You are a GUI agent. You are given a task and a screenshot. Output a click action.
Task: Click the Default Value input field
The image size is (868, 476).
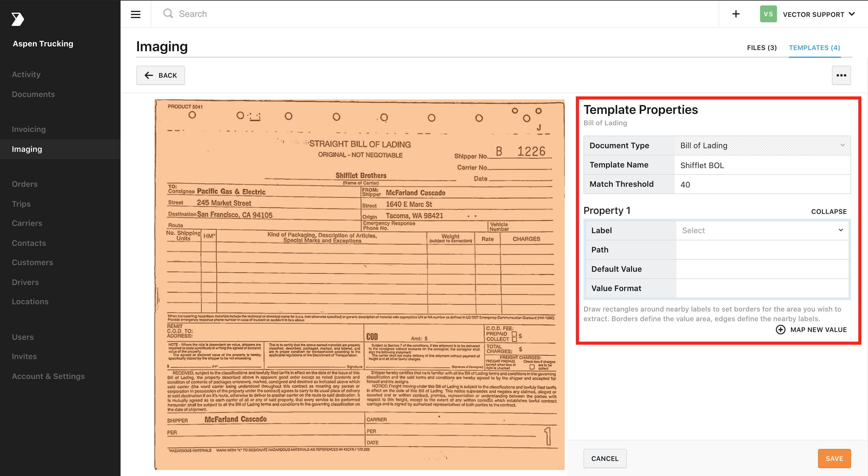click(762, 269)
